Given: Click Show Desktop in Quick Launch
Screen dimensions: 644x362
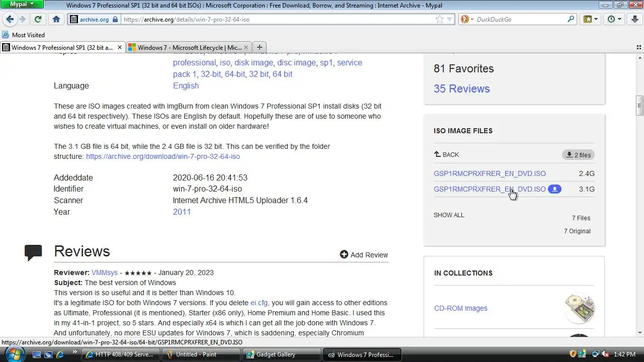Looking at the screenshot, I should coord(37,354).
